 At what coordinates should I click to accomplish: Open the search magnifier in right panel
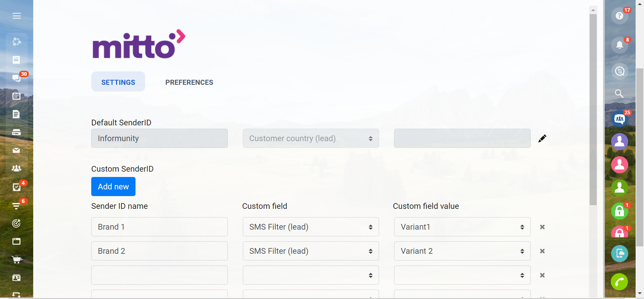pyautogui.click(x=619, y=94)
